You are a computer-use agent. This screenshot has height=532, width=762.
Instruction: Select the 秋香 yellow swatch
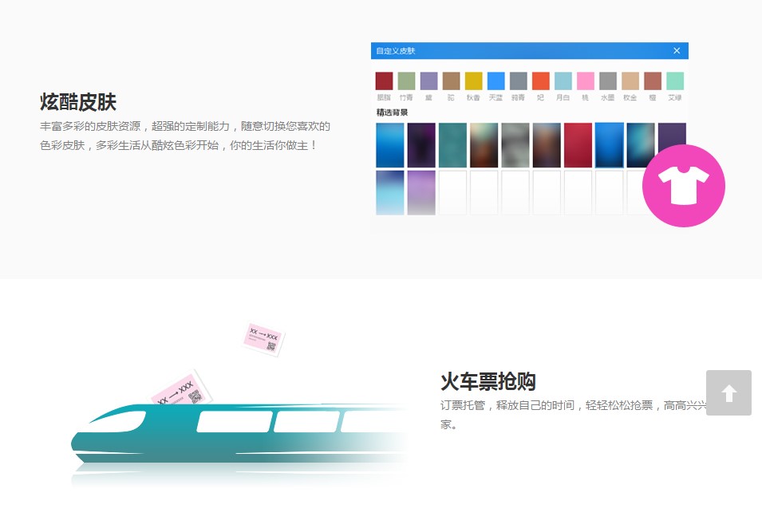(473, 81)
